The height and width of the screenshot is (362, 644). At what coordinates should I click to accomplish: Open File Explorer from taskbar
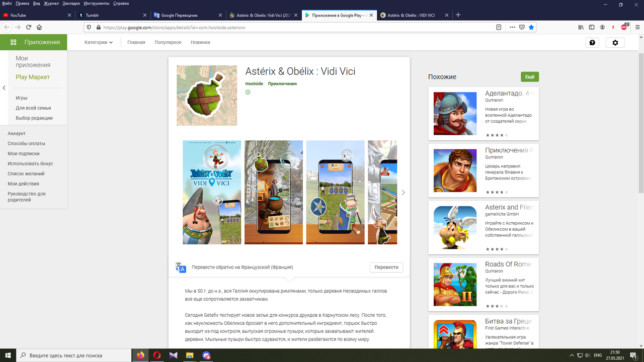coord(190,355)
